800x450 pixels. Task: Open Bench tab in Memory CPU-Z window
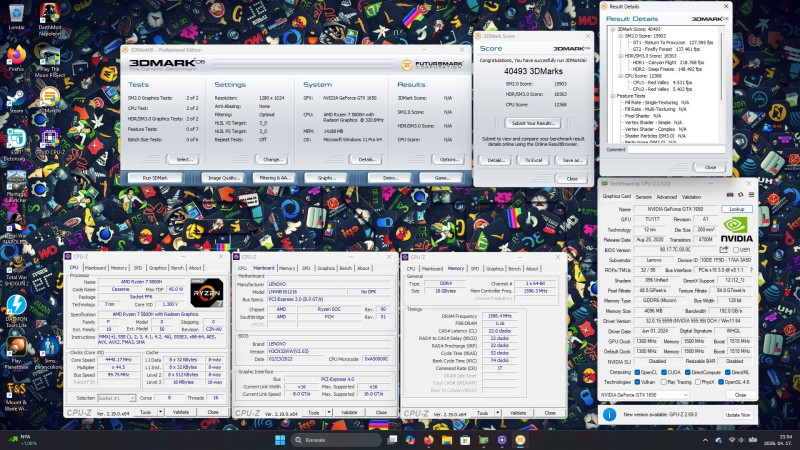click(514, 269)
